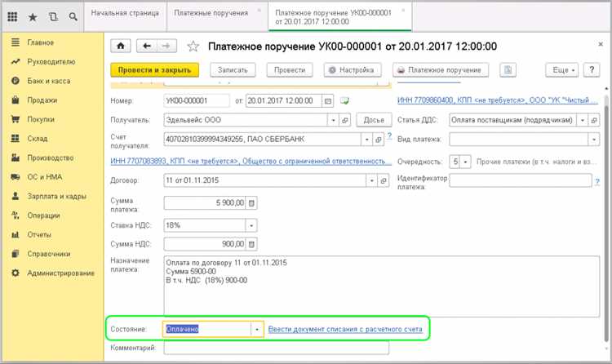
Task: Open the sections grid menu icon
Action: pyautogui.click(x=12, y=17)
